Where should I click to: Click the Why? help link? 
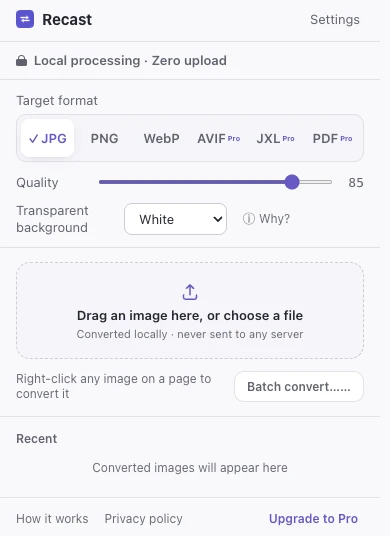tap(274, 219)
